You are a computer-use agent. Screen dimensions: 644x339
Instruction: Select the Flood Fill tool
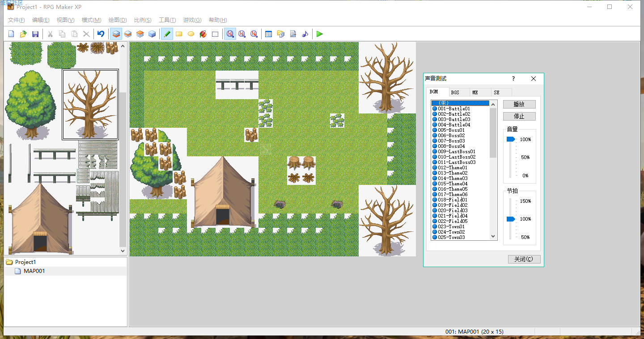tap(203, 34)
